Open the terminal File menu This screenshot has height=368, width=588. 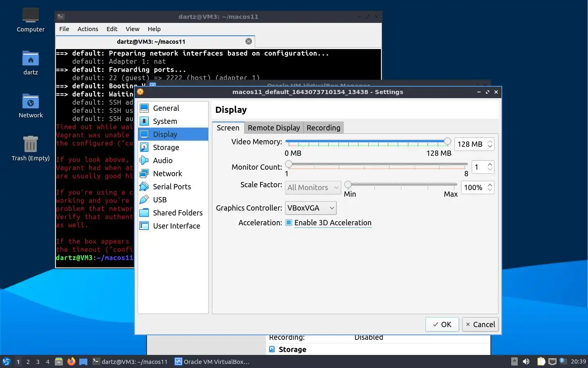click(x=64, y=29)
